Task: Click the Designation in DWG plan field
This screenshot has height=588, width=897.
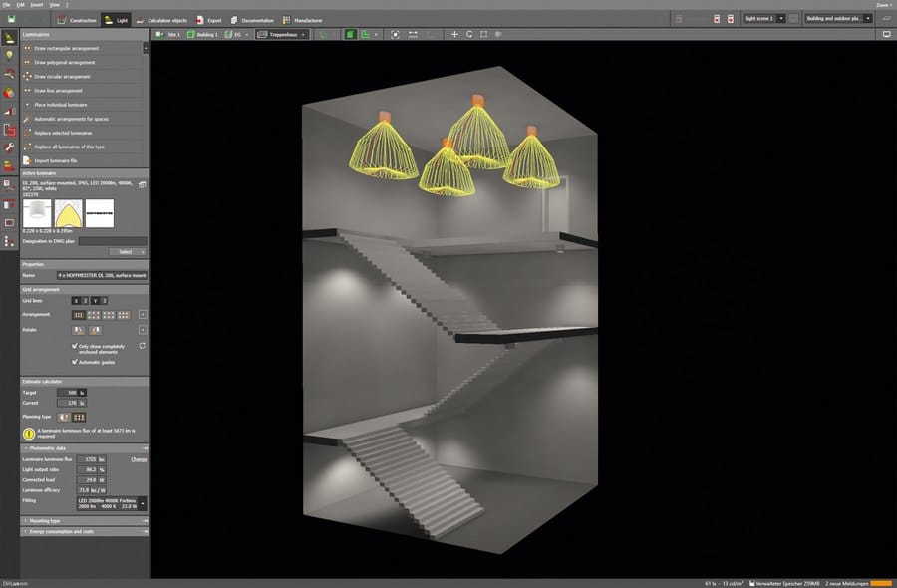Action: (x=113, y=241)
